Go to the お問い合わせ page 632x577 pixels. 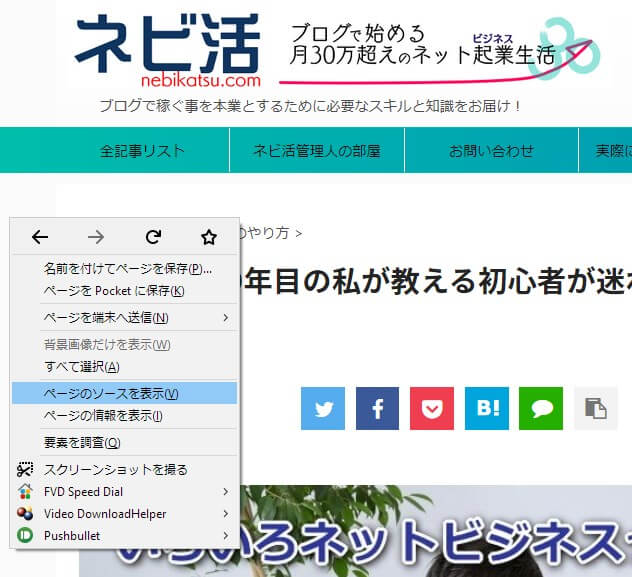(x=491, y=151)
